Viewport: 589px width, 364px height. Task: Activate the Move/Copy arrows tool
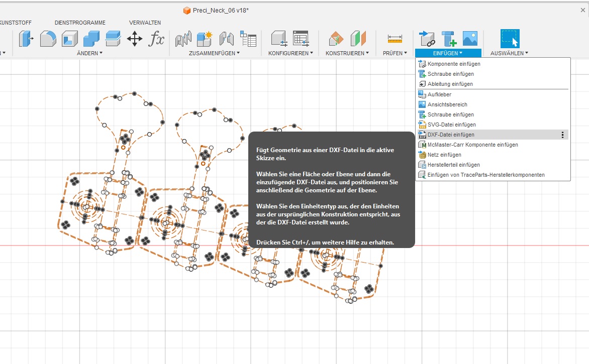[135, 39]
